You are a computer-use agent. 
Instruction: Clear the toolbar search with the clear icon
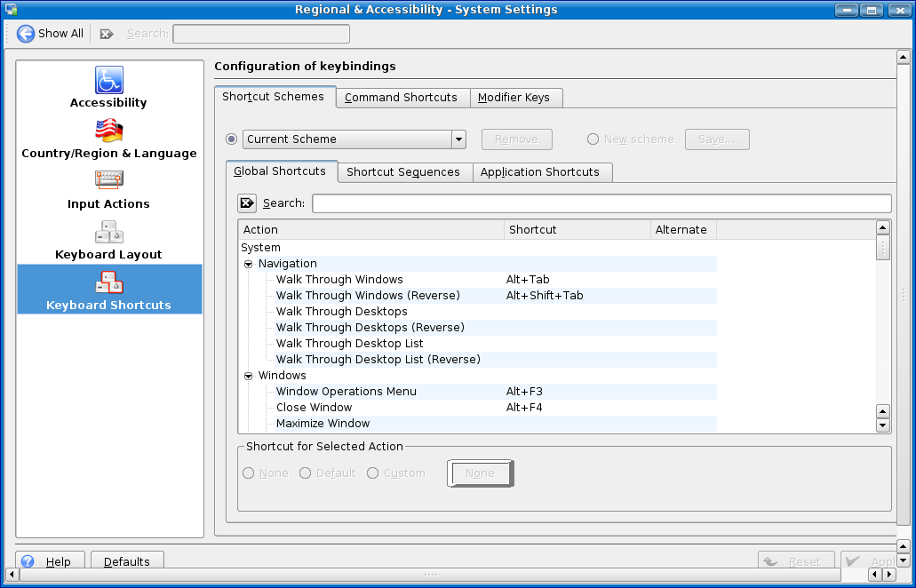point(107,34)
